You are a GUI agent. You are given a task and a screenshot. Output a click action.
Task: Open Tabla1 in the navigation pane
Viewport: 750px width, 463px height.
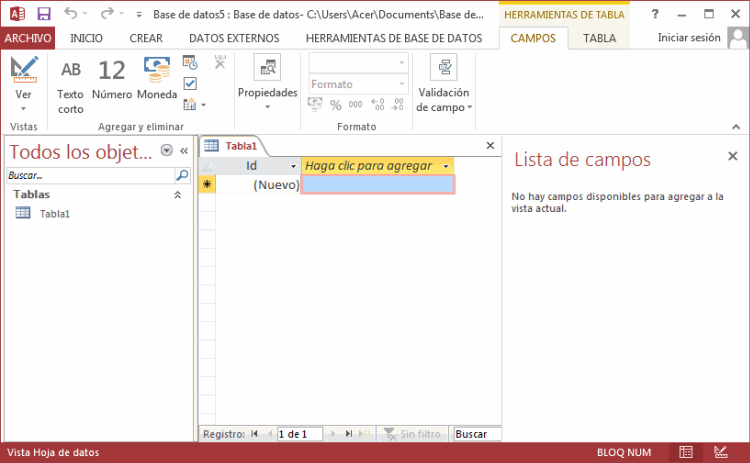point(54,213)
